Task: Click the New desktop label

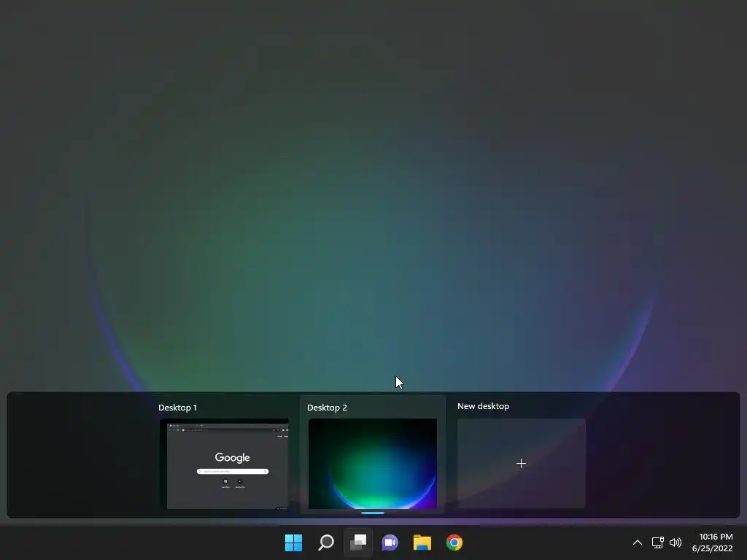Action: coord(483,406)
